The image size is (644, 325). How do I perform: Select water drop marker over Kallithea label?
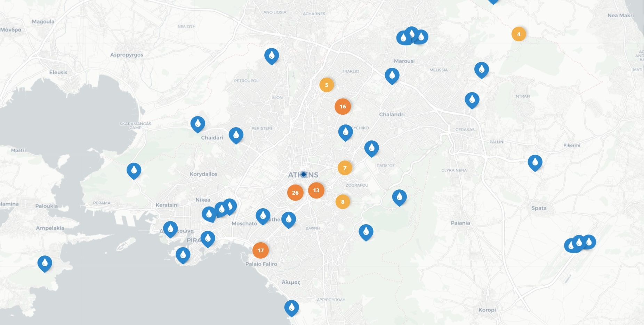tap(288, 219)
